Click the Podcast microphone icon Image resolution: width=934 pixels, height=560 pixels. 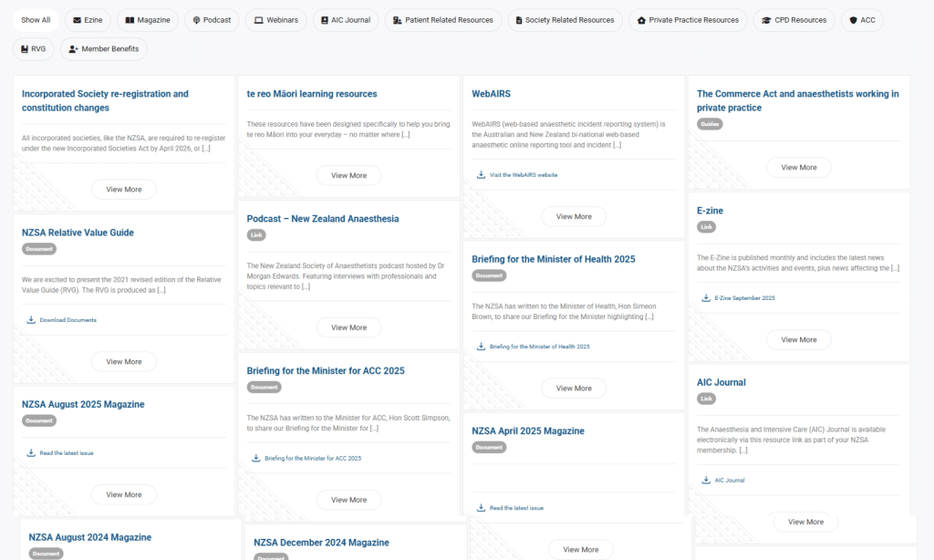(197, 20)
